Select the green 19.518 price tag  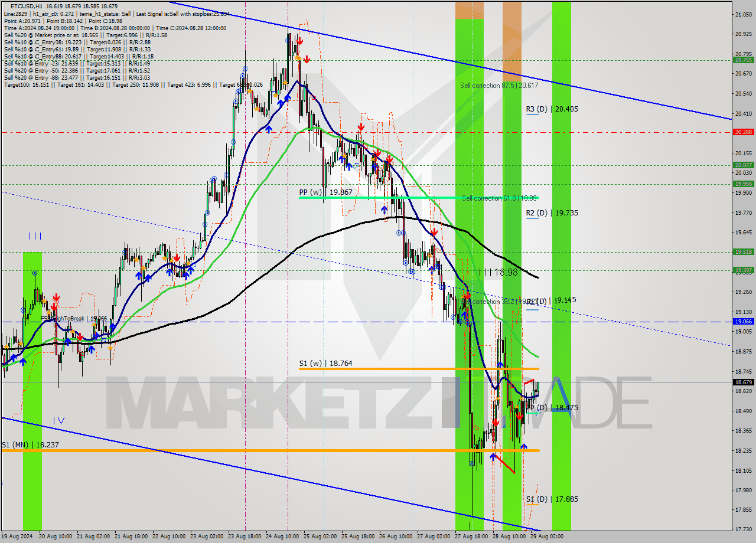(x=743, y=251)
